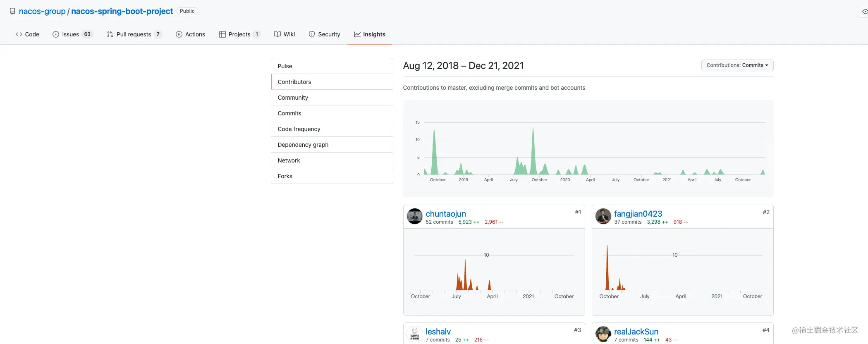Click the Actions play icon
Screen dimensions: 868x344
tap(179, 34)
